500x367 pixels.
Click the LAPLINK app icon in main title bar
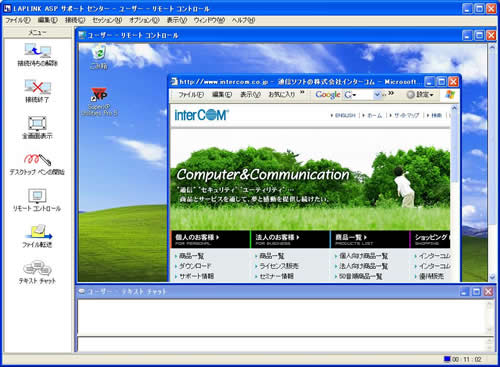[x=7, y=8]
